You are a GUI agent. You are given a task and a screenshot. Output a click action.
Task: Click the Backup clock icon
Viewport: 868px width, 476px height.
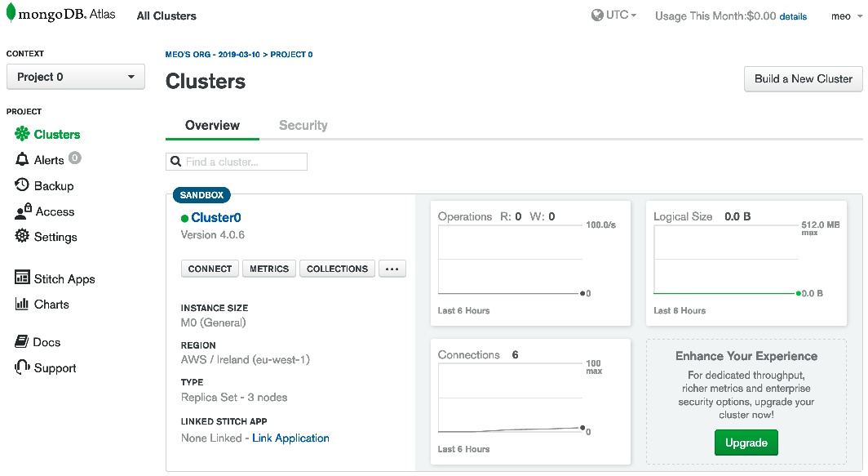pos(22,185)
